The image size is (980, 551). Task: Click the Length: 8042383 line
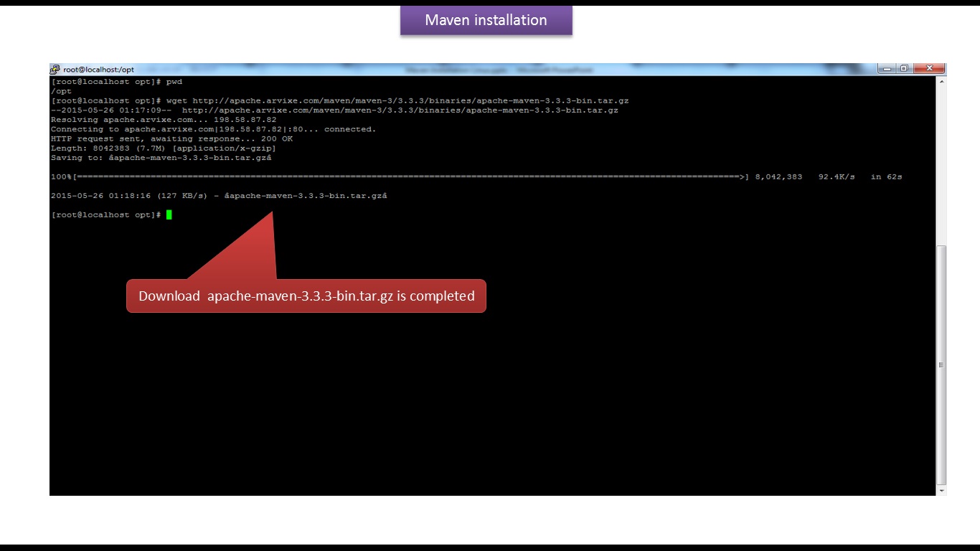tap(163, 148)
